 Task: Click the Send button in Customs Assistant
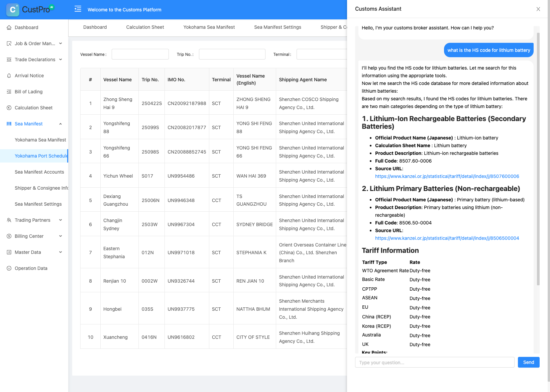pos(528,362)
